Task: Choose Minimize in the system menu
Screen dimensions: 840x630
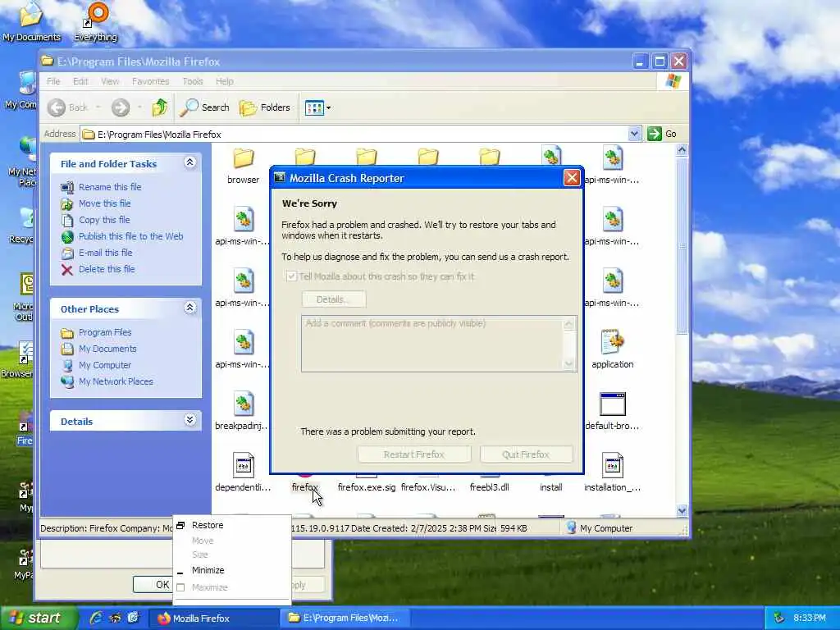Action: [x=231, y=571]
